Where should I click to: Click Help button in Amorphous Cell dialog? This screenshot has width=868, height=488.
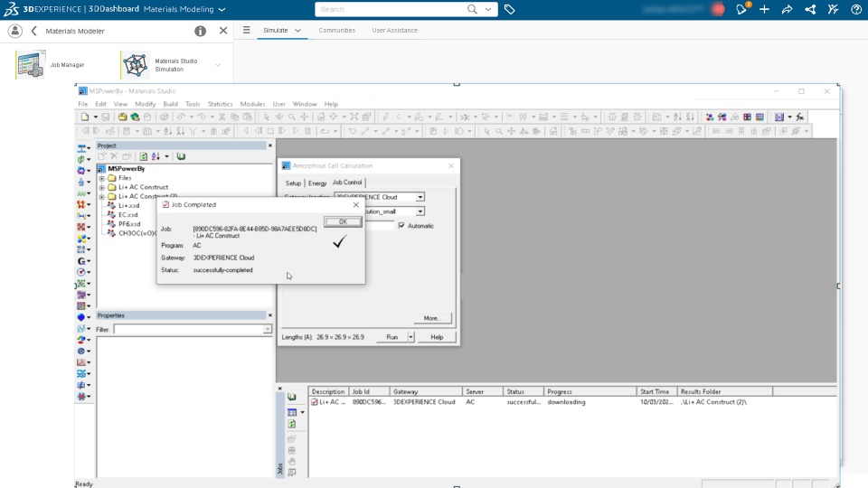pyautogui.click(x=437, y=337)
